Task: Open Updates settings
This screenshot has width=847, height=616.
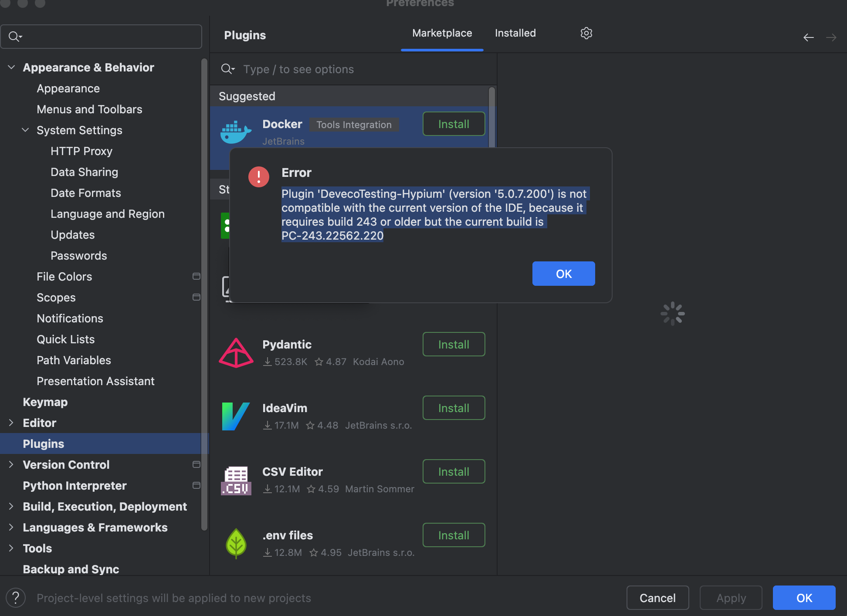Action: 72,234
